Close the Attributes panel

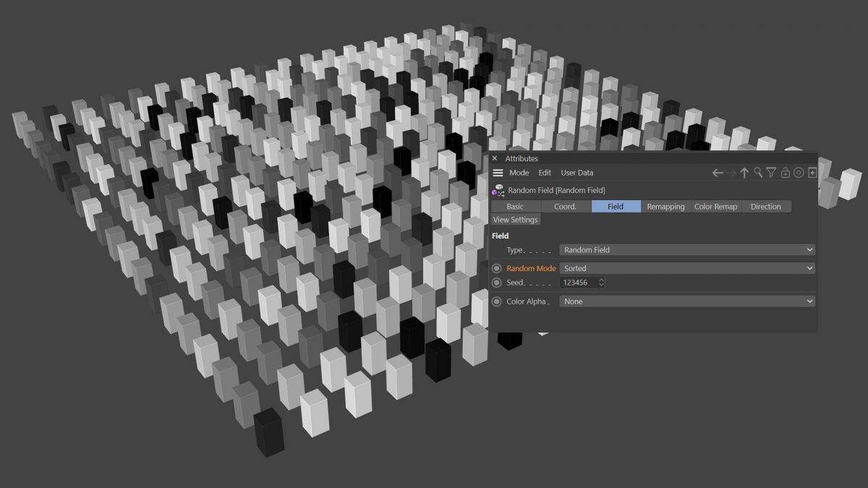point(495,158)
